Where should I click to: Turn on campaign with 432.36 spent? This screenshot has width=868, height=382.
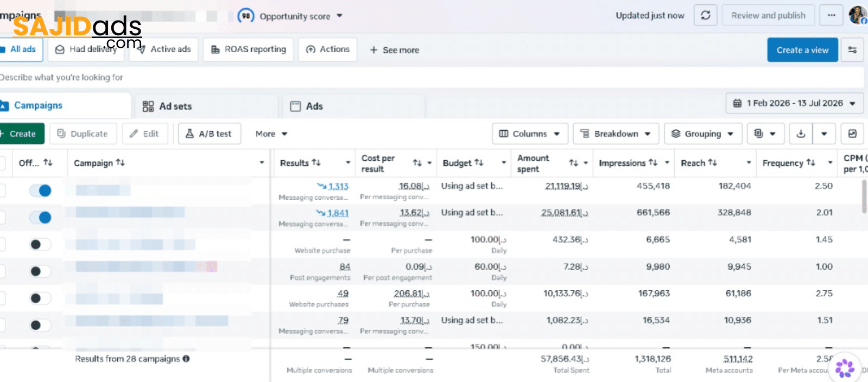point(41,244)
